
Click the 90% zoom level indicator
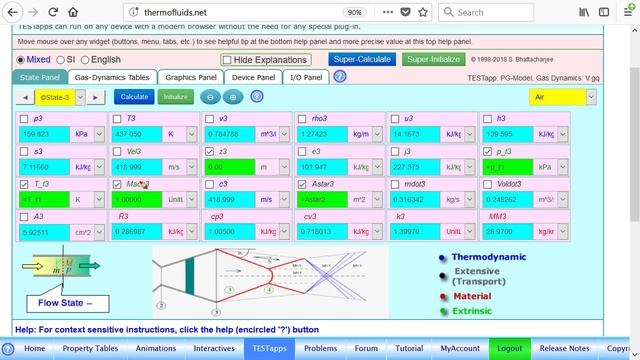click(x=354, y=12)
